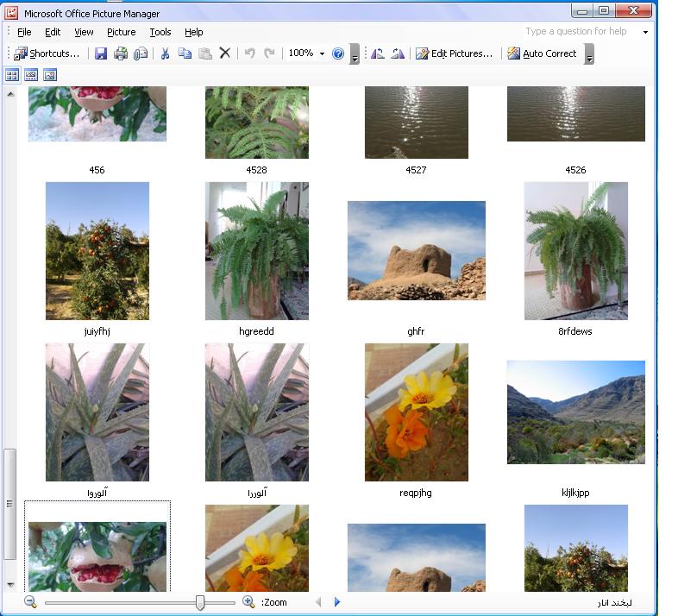
Task: Open the File menu
Action: click(x=24, y=32)
